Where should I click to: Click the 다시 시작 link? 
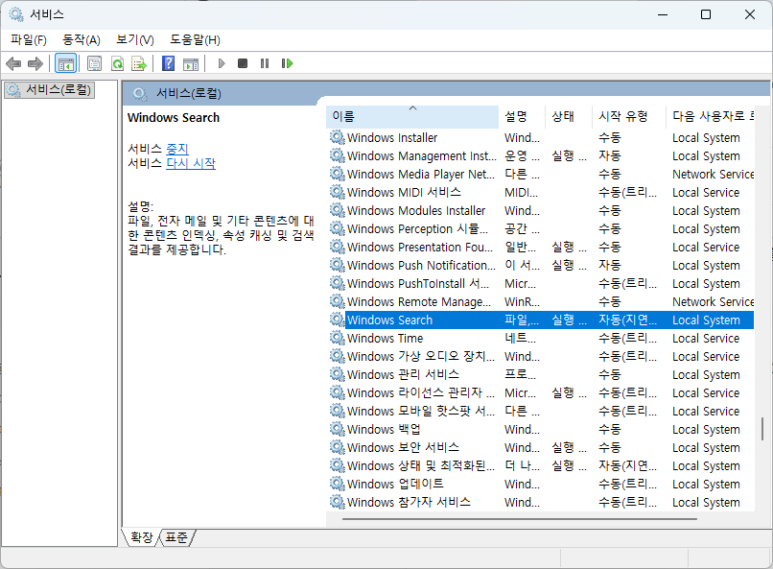click(x=191, y=163)
